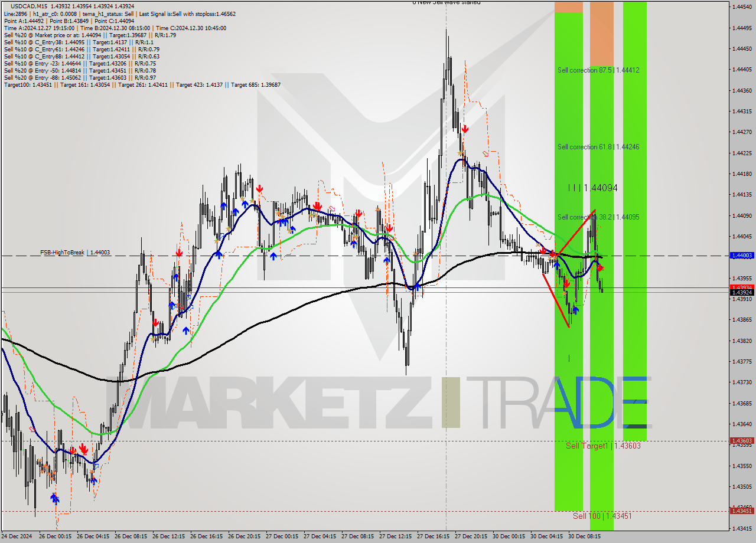Select the 'Sell %20 @ Entry -50' line
Viewport: 756px width, 543px height.
point(80,70)
